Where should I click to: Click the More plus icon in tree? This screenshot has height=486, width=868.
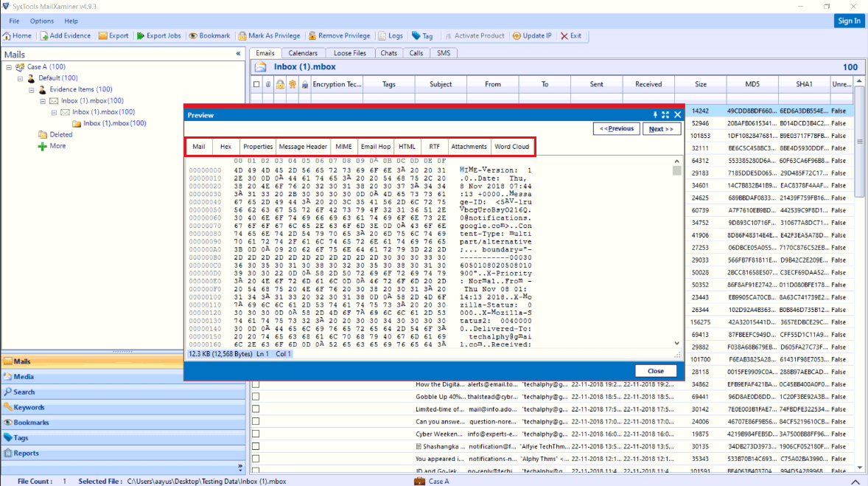click(x=42, y=146)
